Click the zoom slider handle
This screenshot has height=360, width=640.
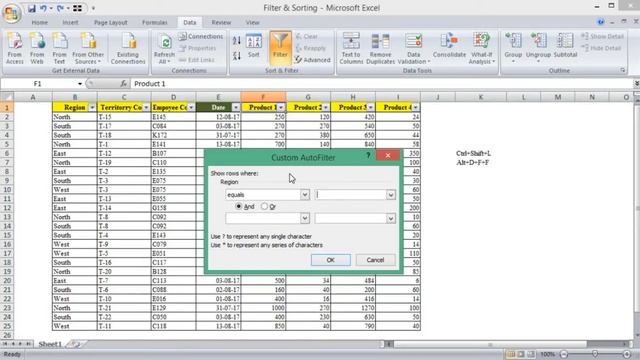(x=595, y=354)
